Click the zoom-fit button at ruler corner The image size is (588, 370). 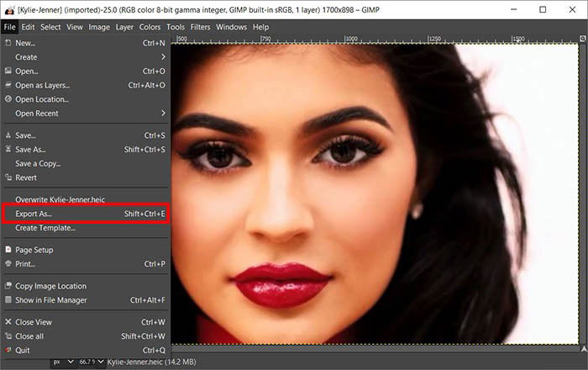[583, 39]
